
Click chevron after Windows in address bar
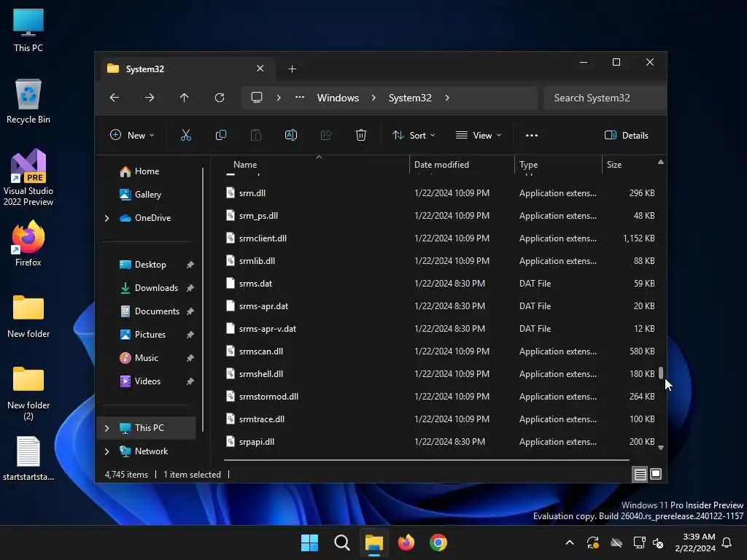[373, 98]
